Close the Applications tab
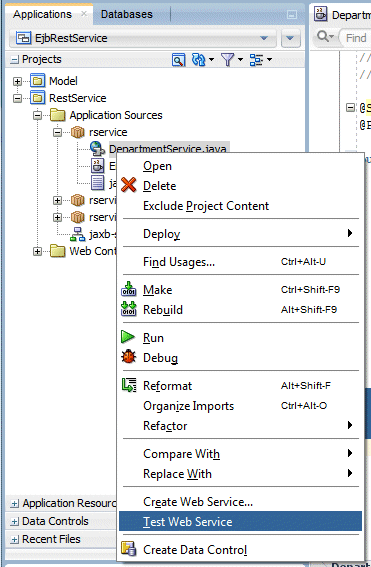 point(84,14)
